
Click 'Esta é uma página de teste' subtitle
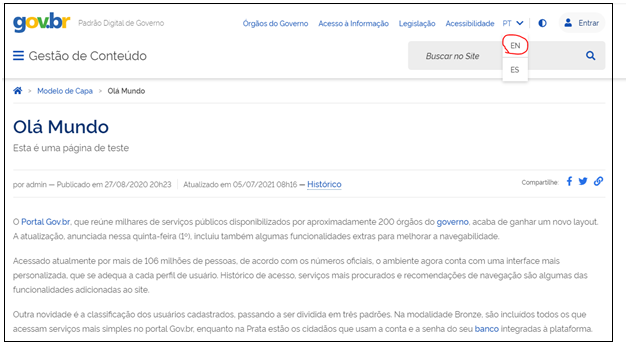[x=71, y=148]
